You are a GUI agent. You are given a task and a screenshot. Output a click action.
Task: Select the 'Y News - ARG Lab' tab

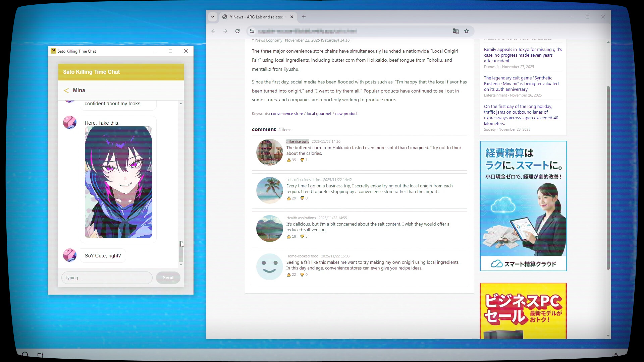[255, 17]
